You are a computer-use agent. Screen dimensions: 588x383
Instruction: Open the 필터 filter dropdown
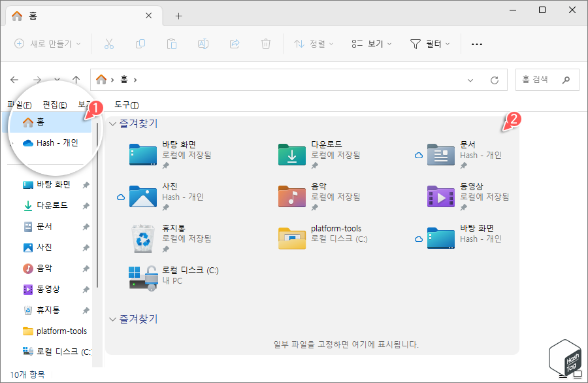(x=430, y=44)
